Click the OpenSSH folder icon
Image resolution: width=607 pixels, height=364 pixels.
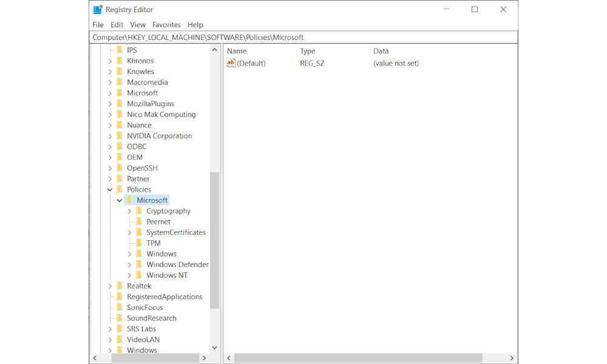[x=120, y=168]
